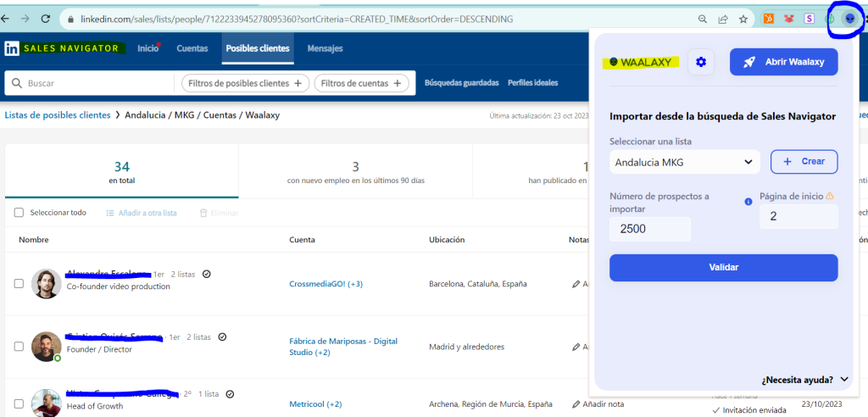
Task: Click the Página de inicio field showing 2
Action: (798, 216)
